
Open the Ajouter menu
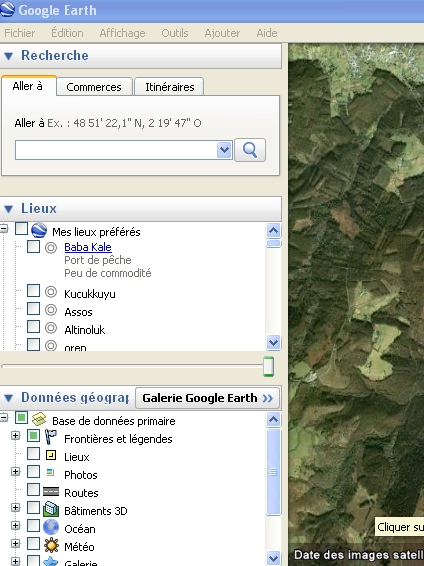click(222, 33)
